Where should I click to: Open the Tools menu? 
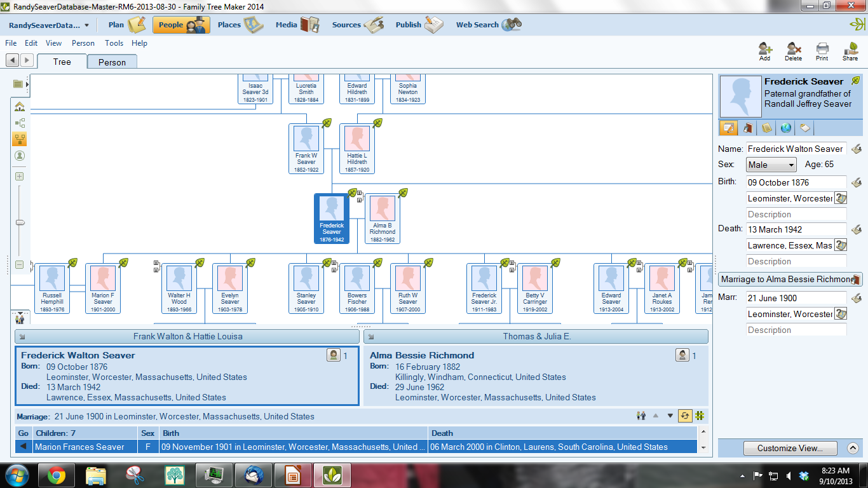point(114,43)
